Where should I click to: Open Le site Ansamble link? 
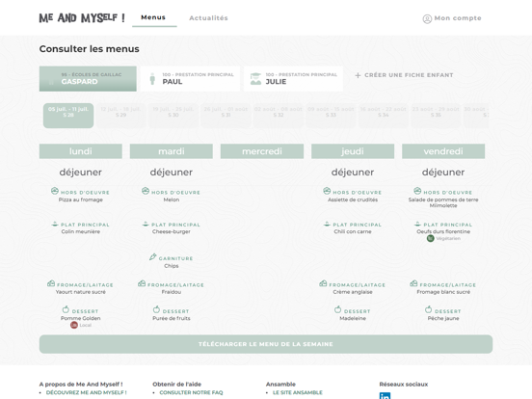click(x=298, y=392)
